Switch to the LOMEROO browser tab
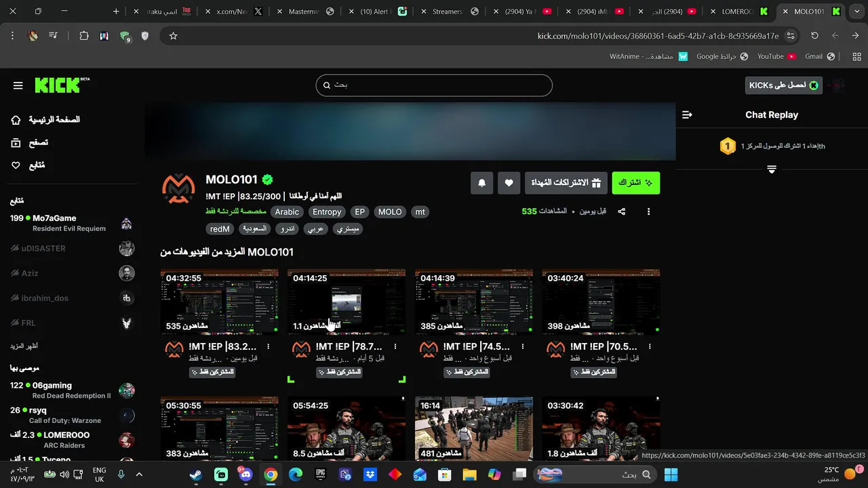 pyautogui.click(x=738, y=12)
